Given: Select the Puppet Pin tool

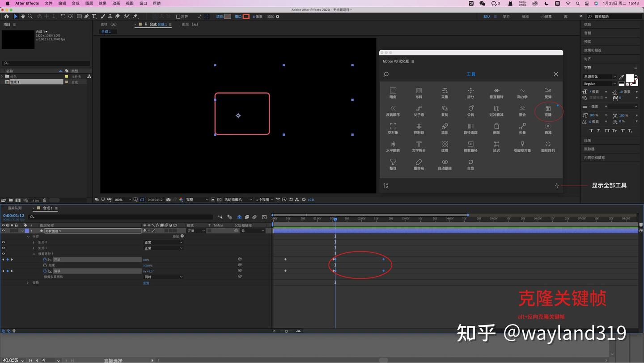Looking at the screenshot, I should pos(136,16).
